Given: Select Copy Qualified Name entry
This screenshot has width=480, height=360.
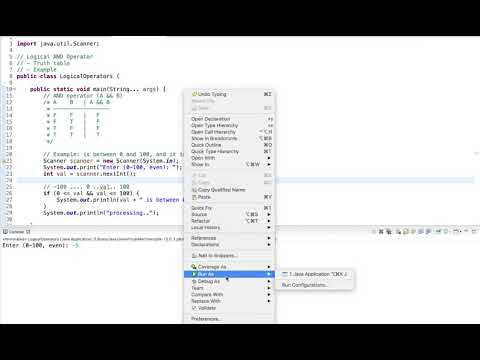Looking at the screenshot, I should tap(230, 190).
